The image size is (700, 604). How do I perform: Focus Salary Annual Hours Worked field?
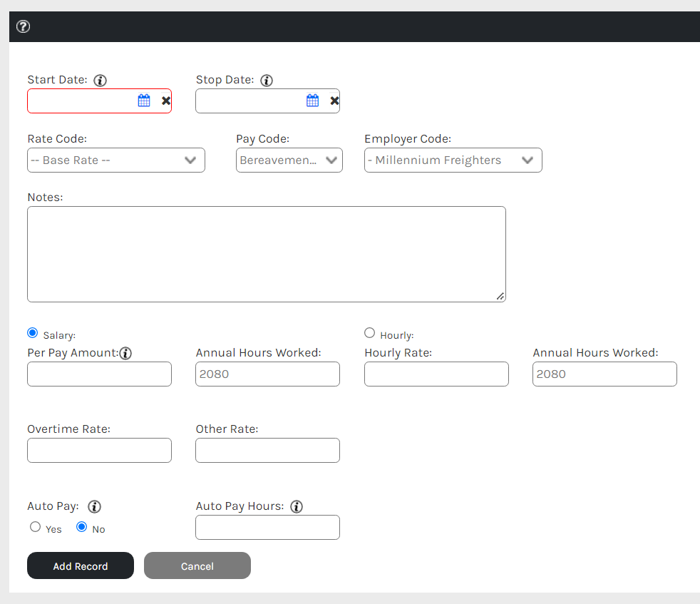click(x=268, y=374)
